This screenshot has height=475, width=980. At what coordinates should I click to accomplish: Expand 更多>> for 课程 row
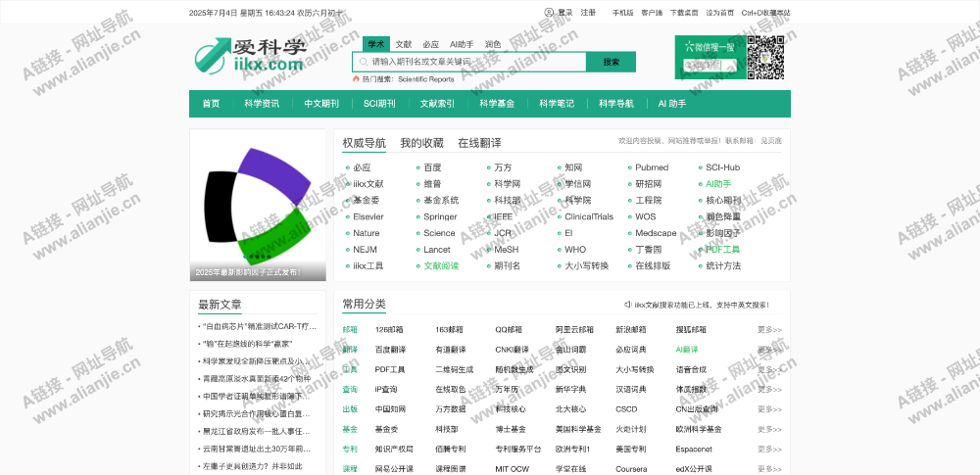769,469
